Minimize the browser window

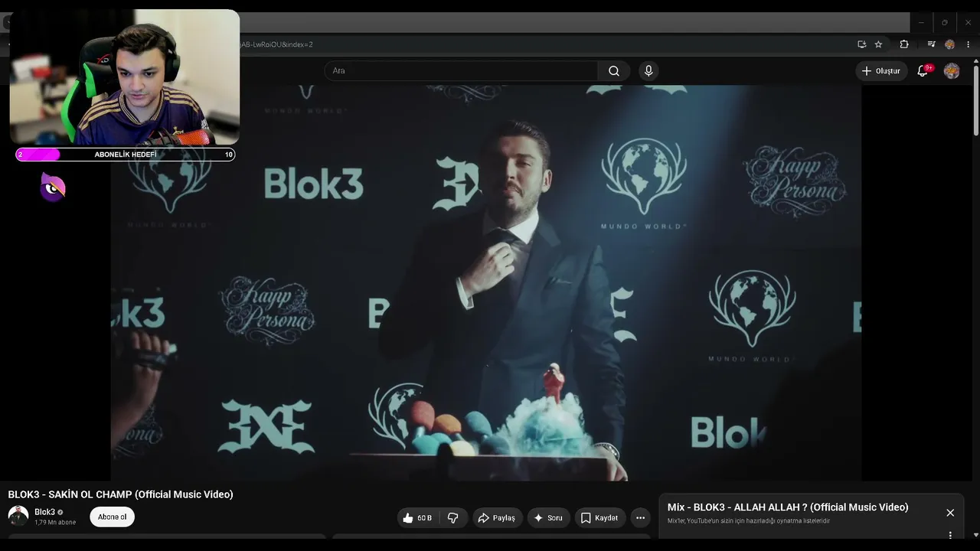pyautogui.click(x=921, y=23)
